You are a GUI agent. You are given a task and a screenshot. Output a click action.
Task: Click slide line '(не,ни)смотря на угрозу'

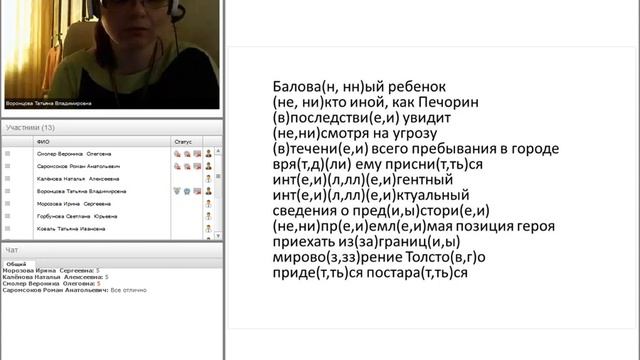(x=355, y=133)
